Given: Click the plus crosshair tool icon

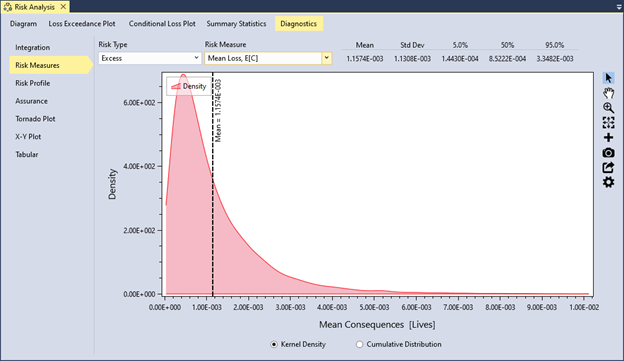Looking at the screenshot, I should [608, 138].
